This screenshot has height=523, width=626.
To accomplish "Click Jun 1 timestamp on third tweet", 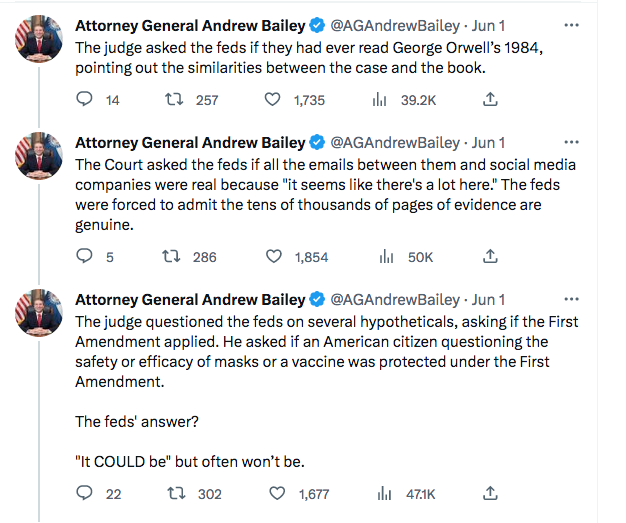I will point(488,299).
